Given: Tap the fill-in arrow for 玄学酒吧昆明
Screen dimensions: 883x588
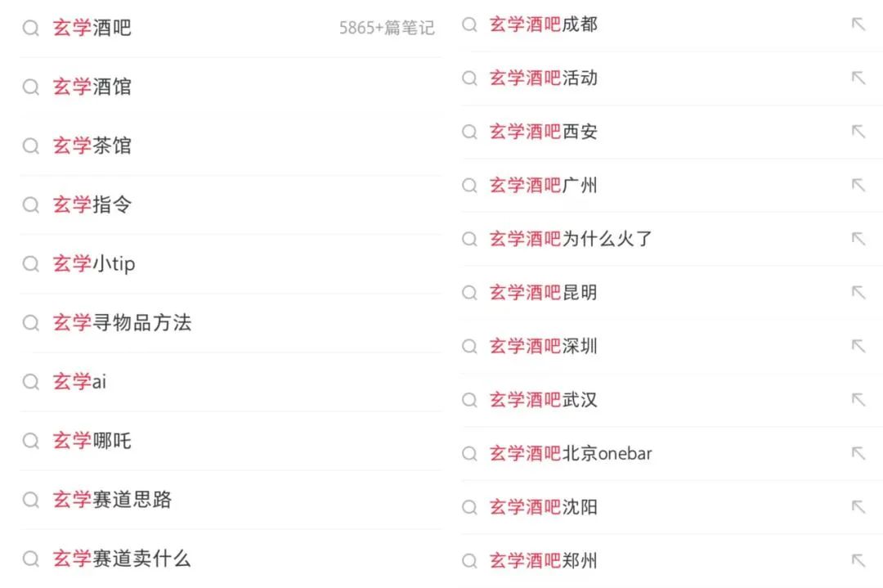Looking at the screenshot, I should (x=858, y=293).
